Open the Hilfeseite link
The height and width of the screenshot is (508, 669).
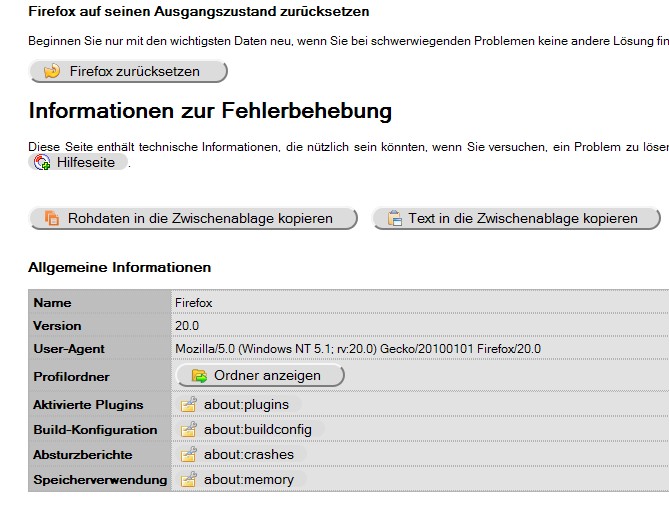pyautogui.click(x=88, y=162)
